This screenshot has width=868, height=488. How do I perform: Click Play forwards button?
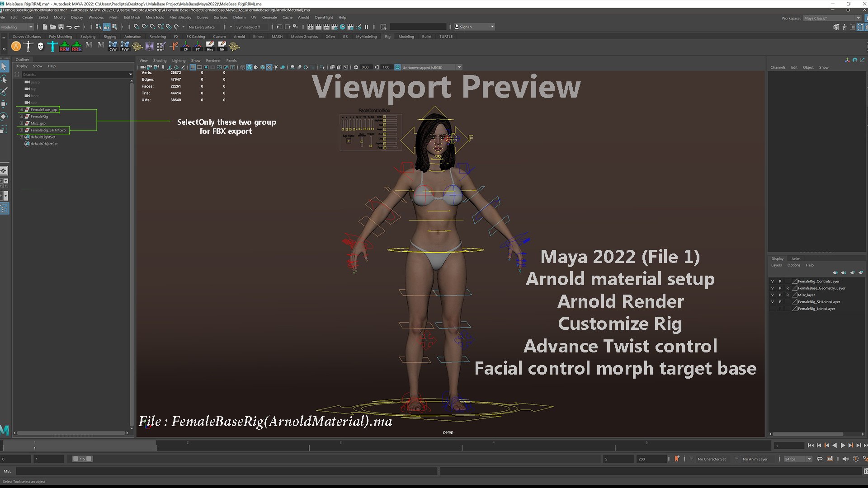[x=843, y=446]
